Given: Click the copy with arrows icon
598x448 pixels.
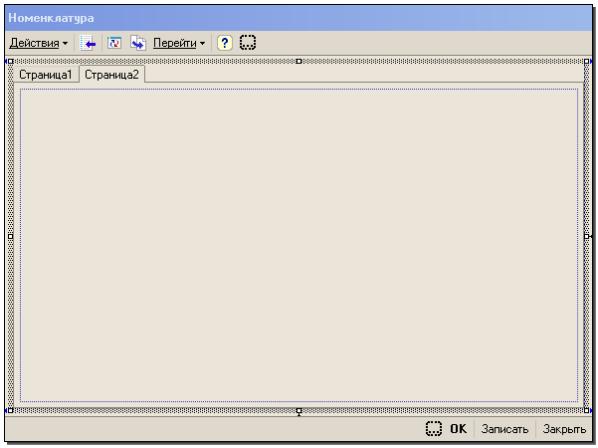Looking at the screenshot, I should click(x=138, y=43).
